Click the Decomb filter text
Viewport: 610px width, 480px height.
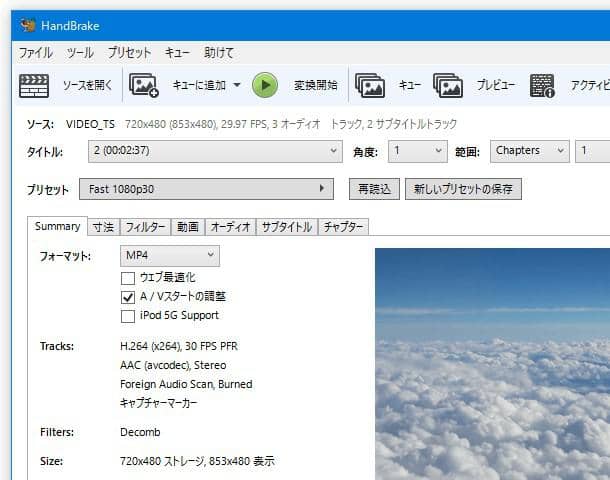coord(140,432)
